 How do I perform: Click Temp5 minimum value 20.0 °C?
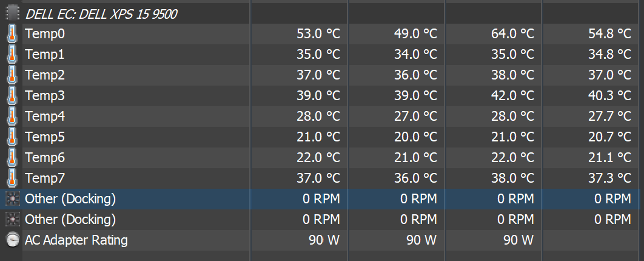415,137
